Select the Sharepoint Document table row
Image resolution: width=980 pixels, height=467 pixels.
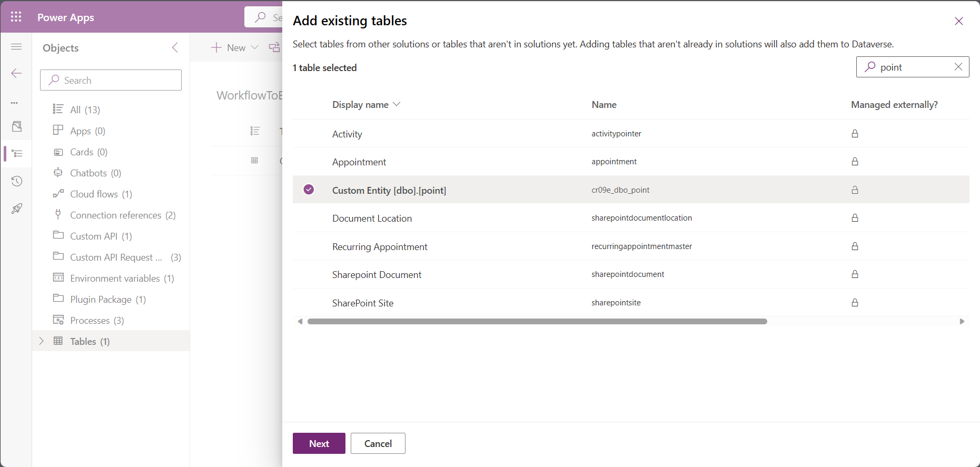pyautogui.click(x=631, y=274)
